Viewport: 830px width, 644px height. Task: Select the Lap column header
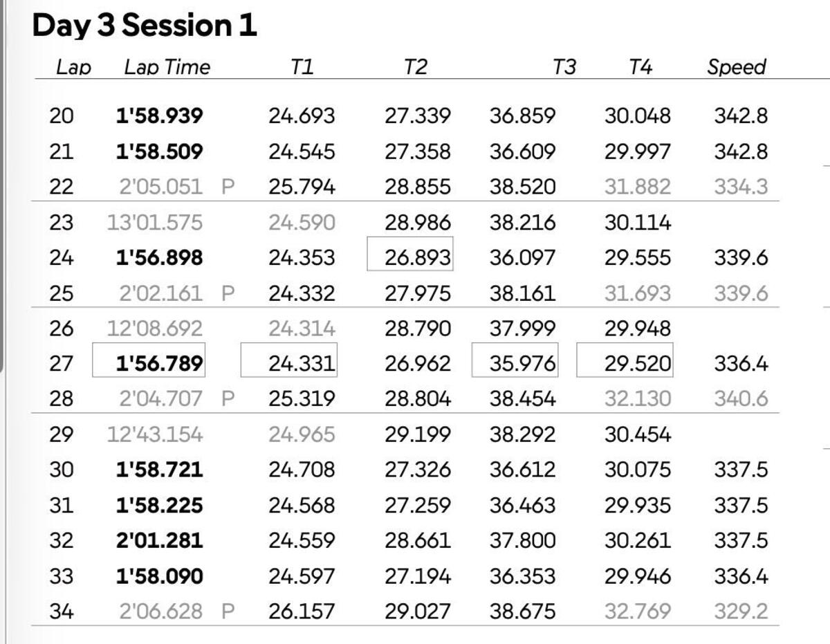[x=73, y=67]
